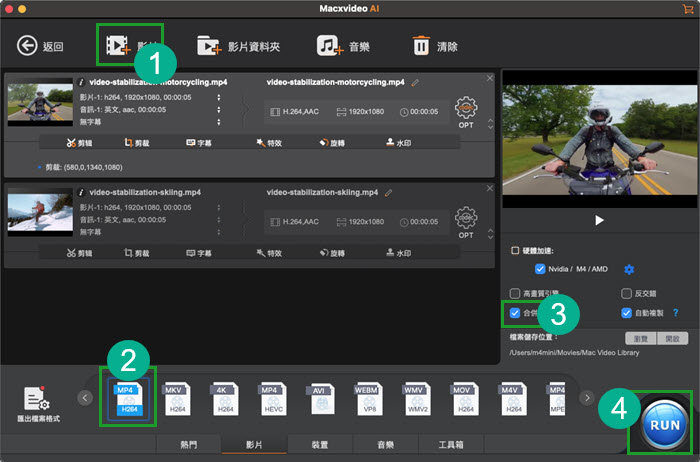The image size is (700, 462).
Task: Open 水印 watermark tool for motorcycling video
Action: [398, 143]
